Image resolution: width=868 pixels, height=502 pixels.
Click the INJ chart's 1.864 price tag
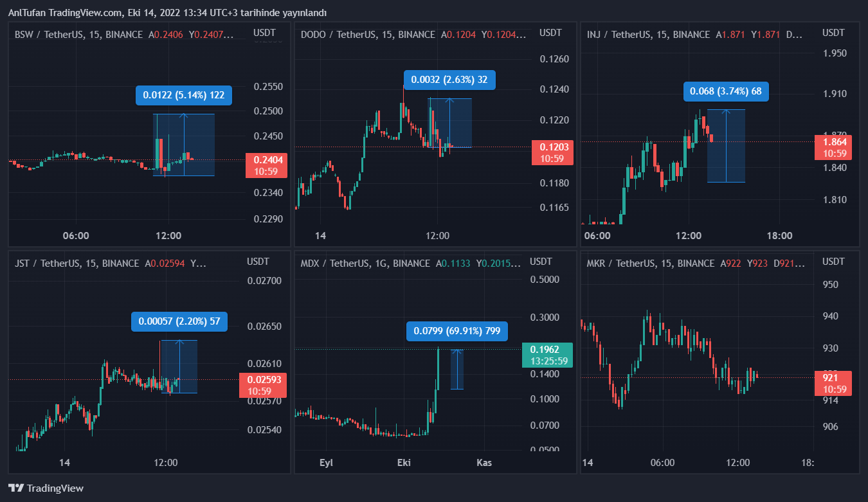[x=833, y=147]
